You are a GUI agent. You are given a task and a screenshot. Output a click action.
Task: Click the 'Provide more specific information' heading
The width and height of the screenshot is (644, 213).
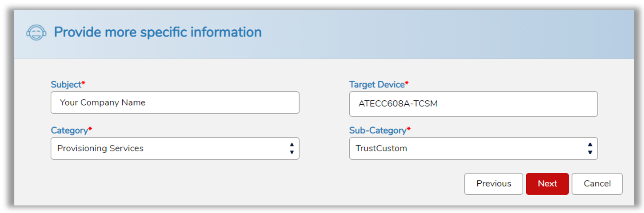click(158, 32)
